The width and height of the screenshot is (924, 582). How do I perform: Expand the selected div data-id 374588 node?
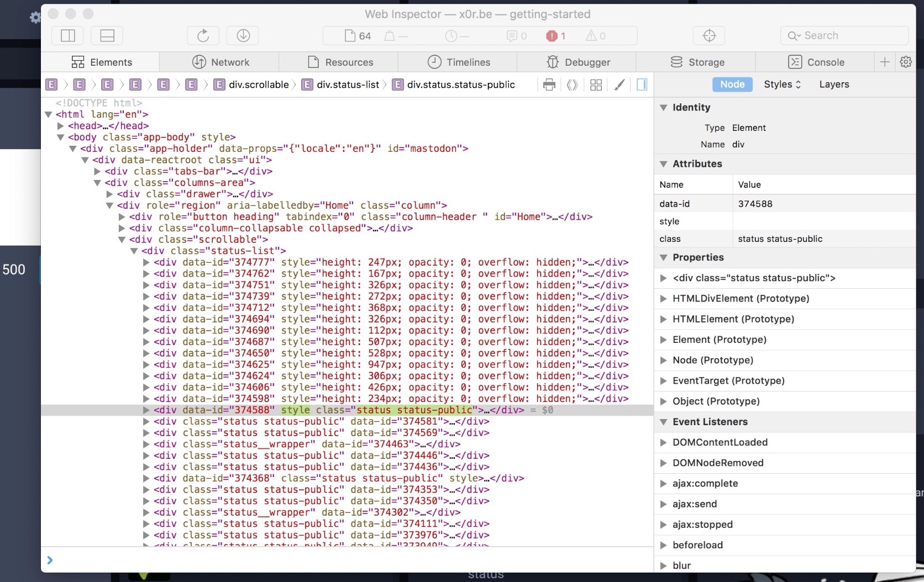[146, 410]
